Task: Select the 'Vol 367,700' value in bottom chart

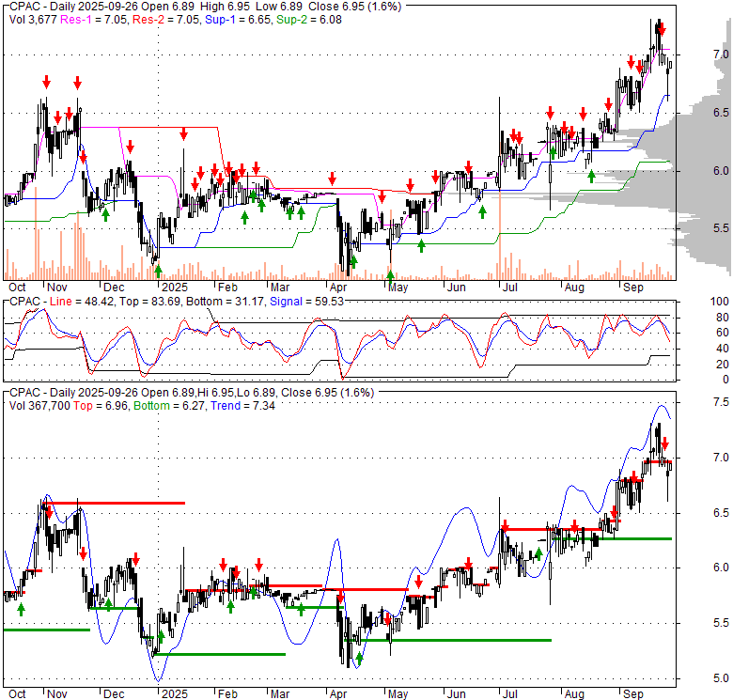Action: pyautogui.click(x=39, y=406)
